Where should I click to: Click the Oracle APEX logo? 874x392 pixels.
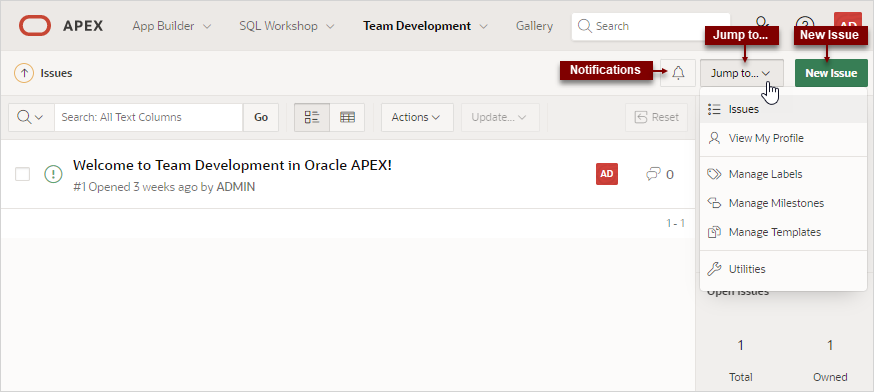(x=60, y=26)
